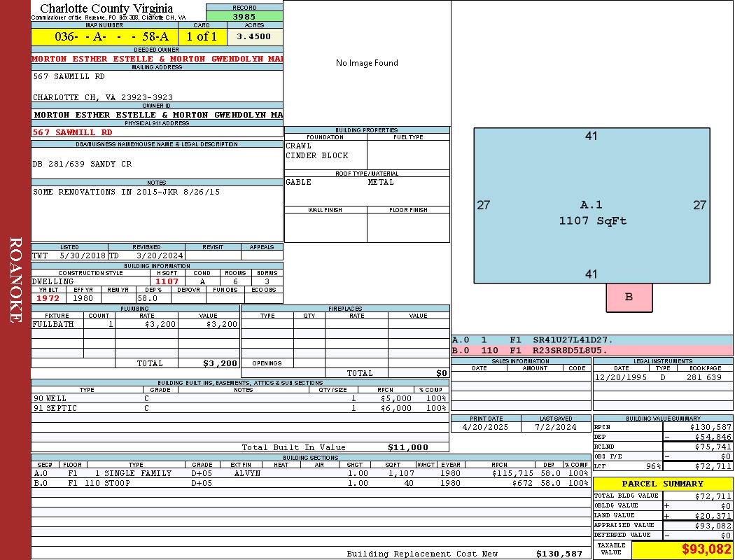This screenshot has height=560, width=735.
Task: Click the physical 911 address 567 SAWMILL RD
Action: pyautogui.click(x=73, y=132)
